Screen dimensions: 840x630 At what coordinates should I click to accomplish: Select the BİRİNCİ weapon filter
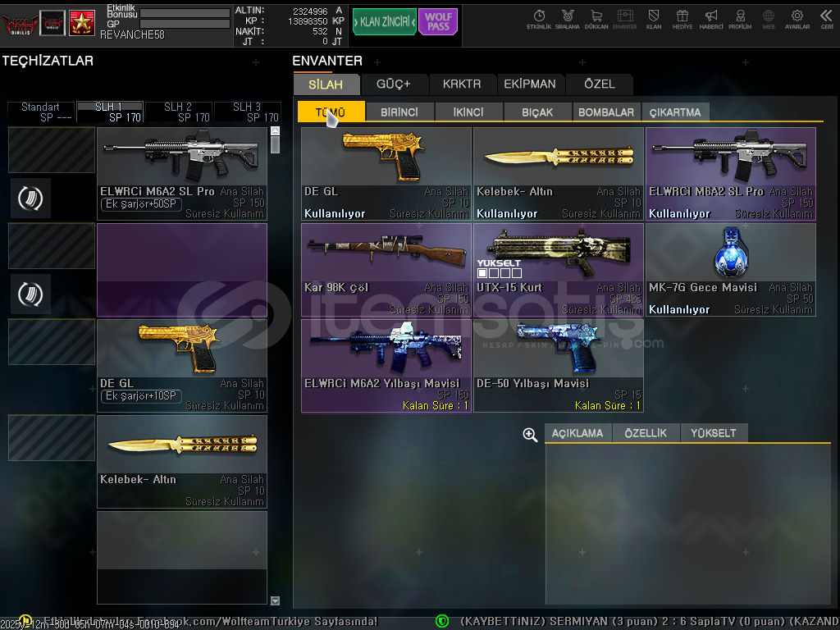click(x=399, y=112)
